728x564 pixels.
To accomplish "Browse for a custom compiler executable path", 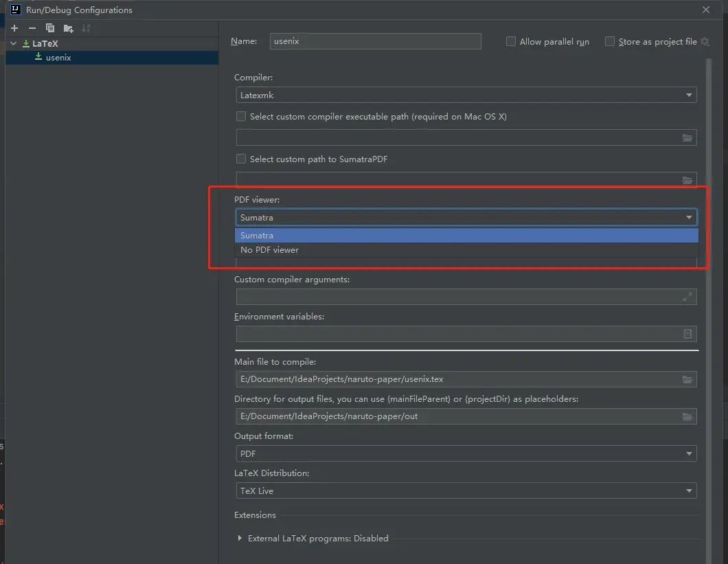I will point(687,137).
